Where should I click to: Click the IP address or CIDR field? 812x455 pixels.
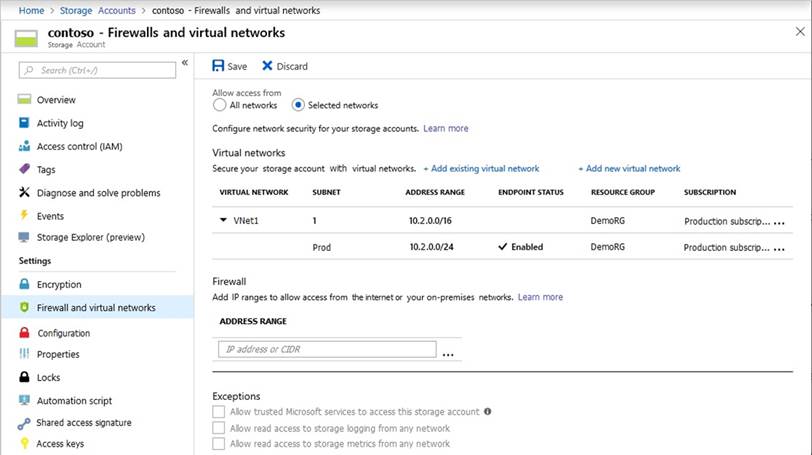click(x=326, y=349)
